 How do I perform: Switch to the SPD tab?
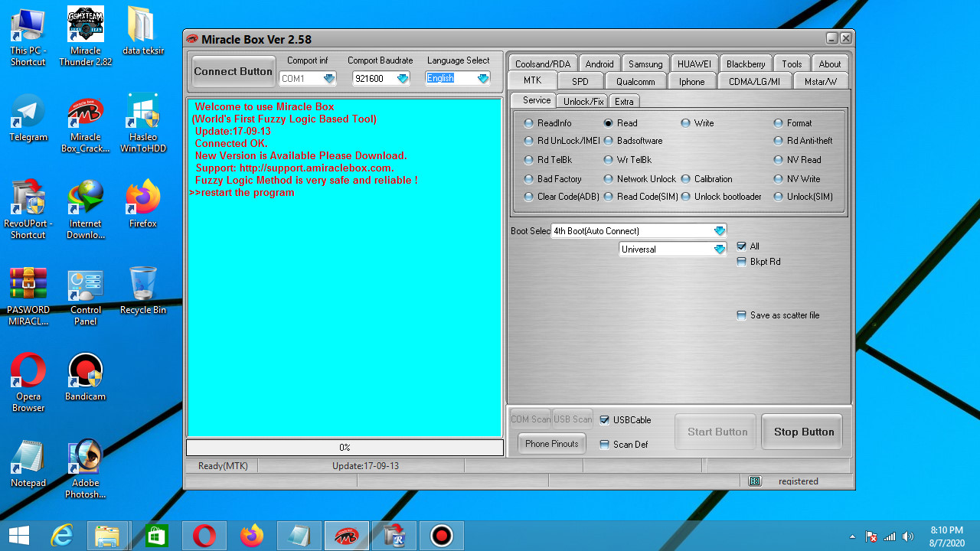point(580,81)
